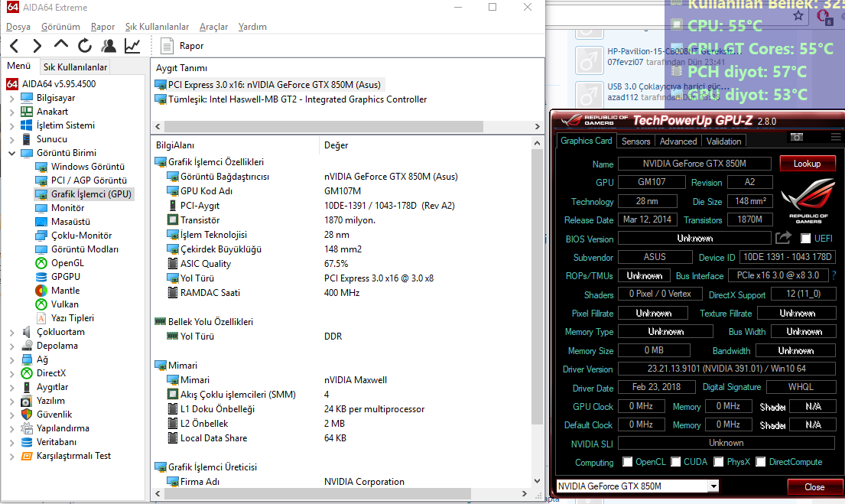This screenshot has width=845, height=504.
Task: Go back with the AIDA64 back arrow
Action: pos(15,47)
